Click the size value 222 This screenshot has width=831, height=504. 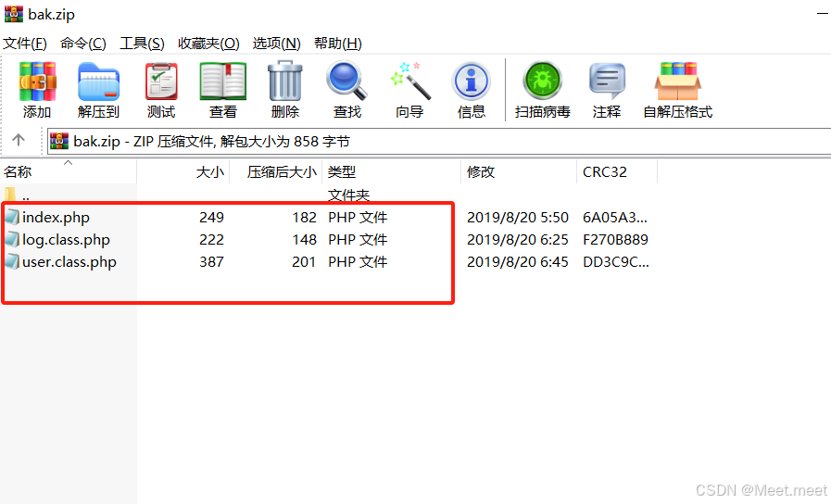[x=211, y=240]
